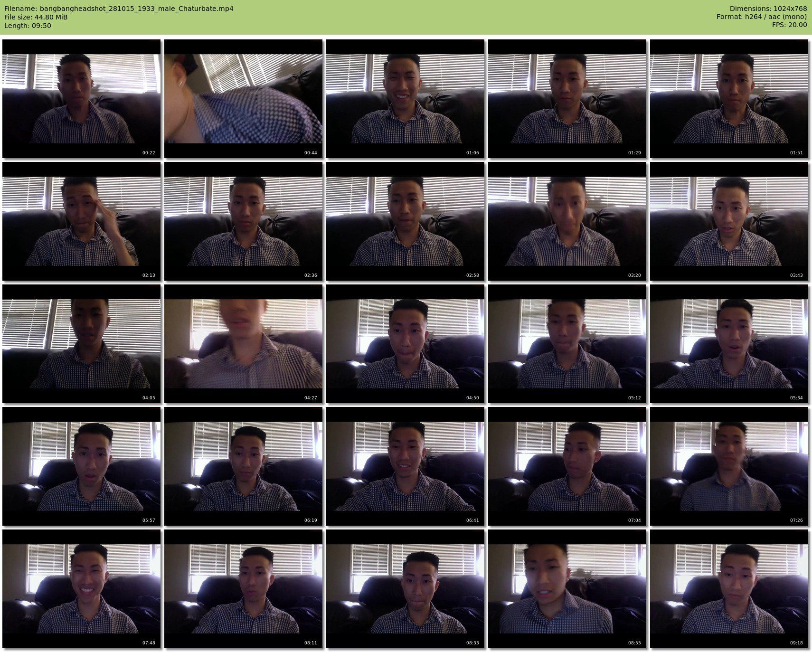This screenshot has width=812, height=652.
Task: Open the frame marked 06:41
Action: (x=406, y=466)
